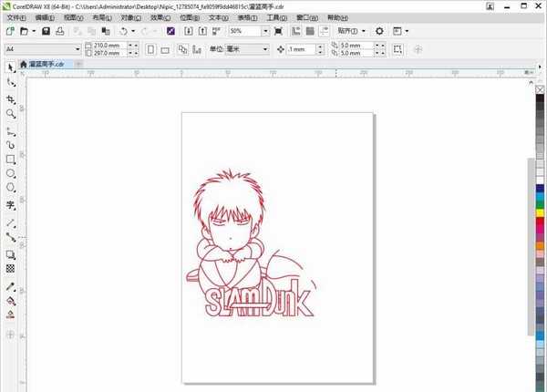
Task: Expand the Undo history dropdown arrow
Action: coord(133,31)
